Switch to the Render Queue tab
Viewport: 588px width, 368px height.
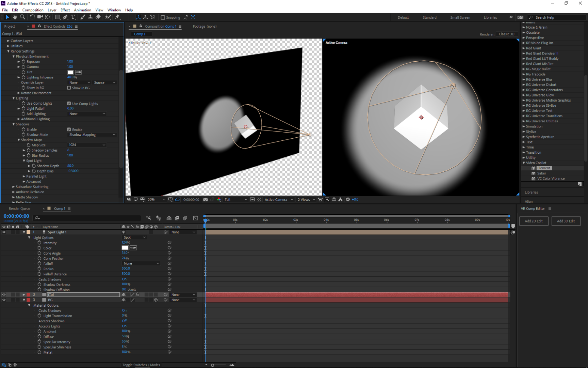coord(19,209)
